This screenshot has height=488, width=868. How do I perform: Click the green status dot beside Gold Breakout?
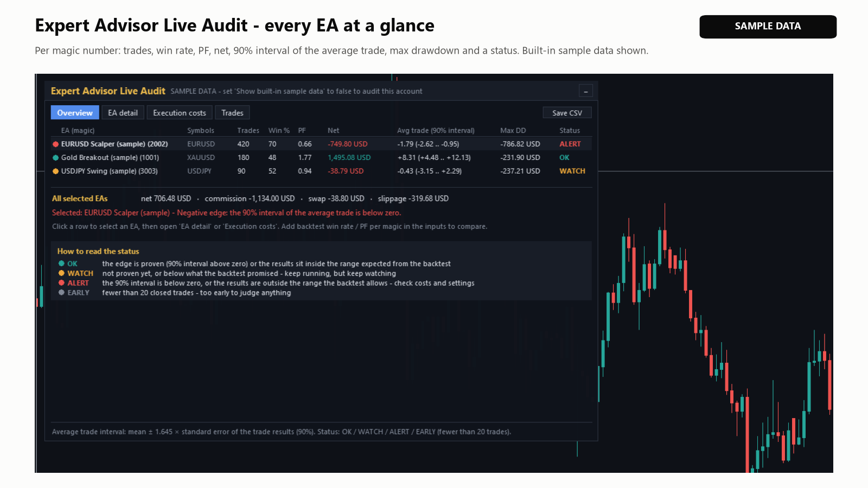point(55,158)
